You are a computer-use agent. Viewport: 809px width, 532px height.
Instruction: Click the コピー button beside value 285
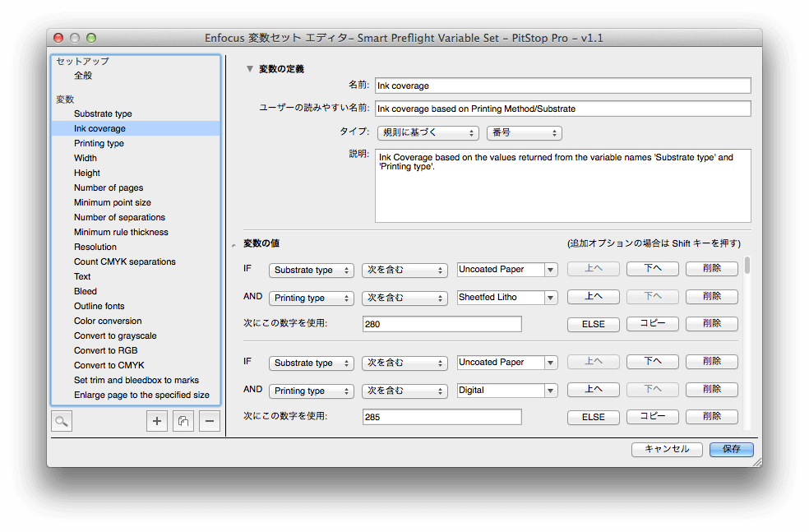(x=652, y=417)
